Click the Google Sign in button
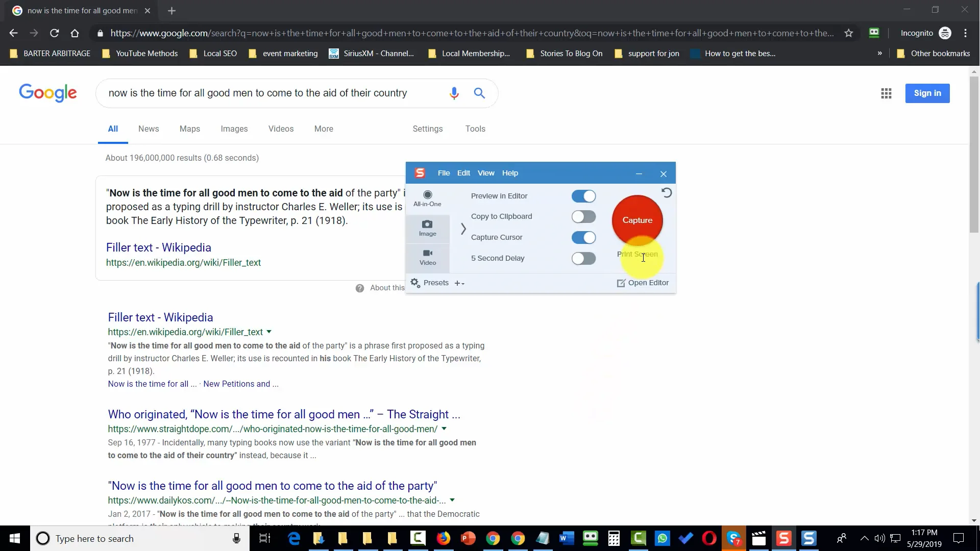 point(927,93)
